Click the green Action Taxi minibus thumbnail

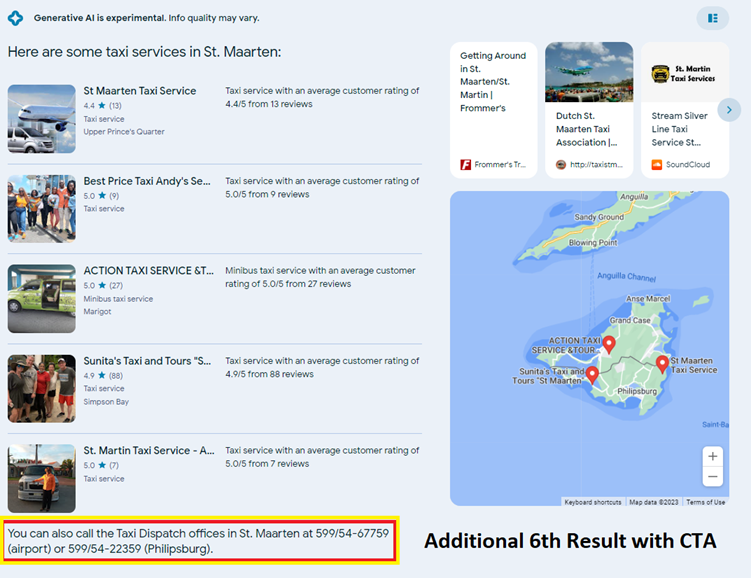(x=41, y=299)
